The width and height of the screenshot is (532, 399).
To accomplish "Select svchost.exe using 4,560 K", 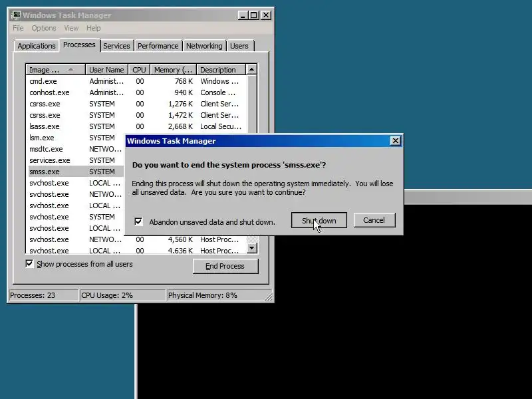I will point(136,239).
